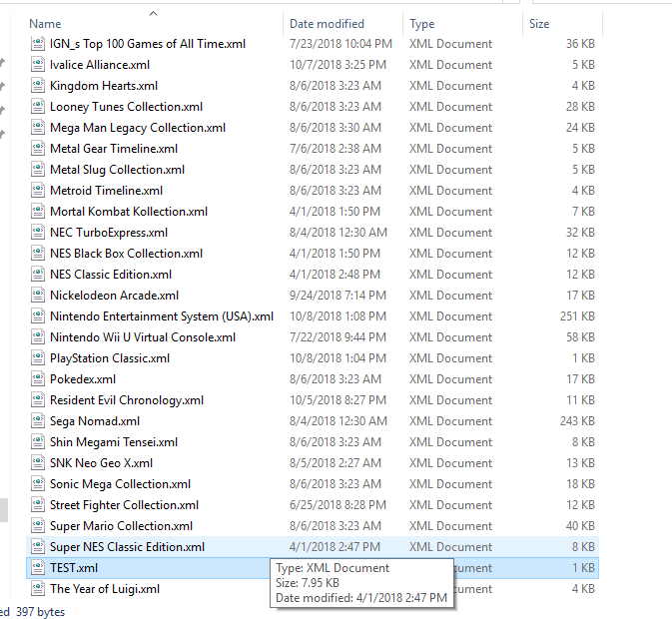
Task: Select the Shin Megami Tensei.xml icon
Action: pos(38,442)
